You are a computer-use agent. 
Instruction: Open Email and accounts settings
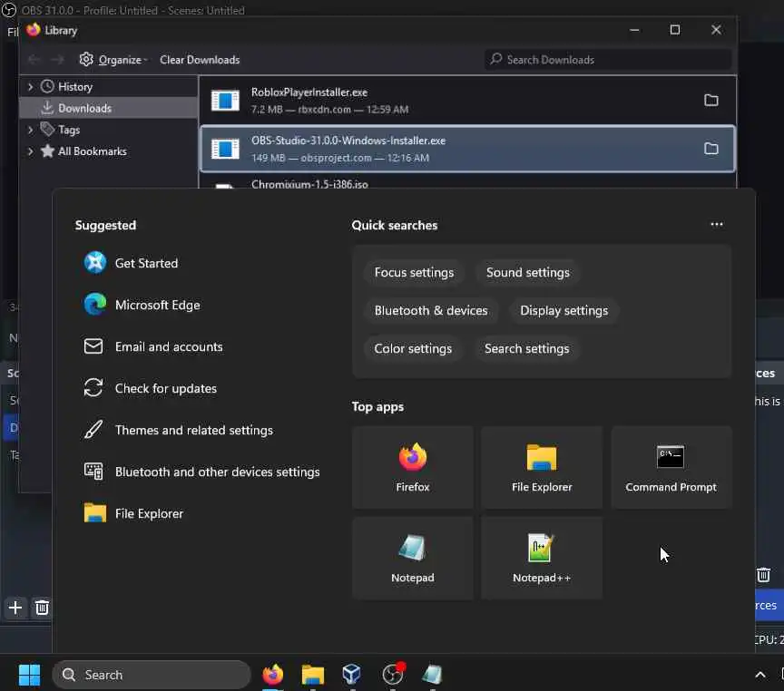click(153, 346)
